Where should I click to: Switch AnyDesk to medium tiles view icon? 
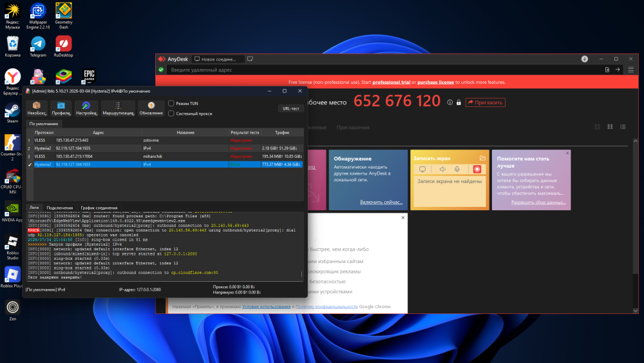pos(610,127)
